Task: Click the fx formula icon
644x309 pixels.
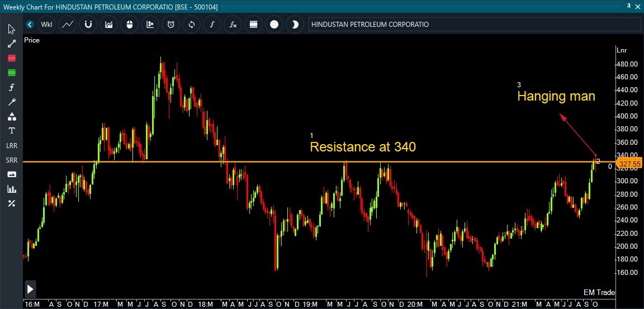Action: [x=233, y=25]
